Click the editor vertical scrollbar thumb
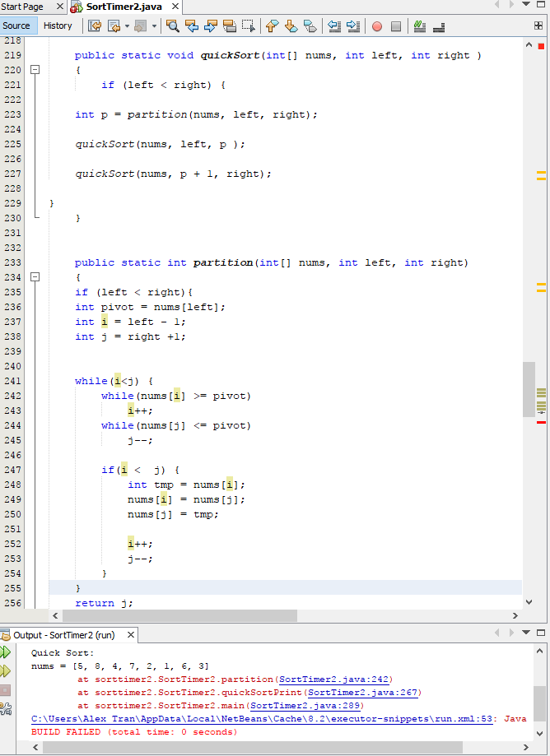 (529, 390)
